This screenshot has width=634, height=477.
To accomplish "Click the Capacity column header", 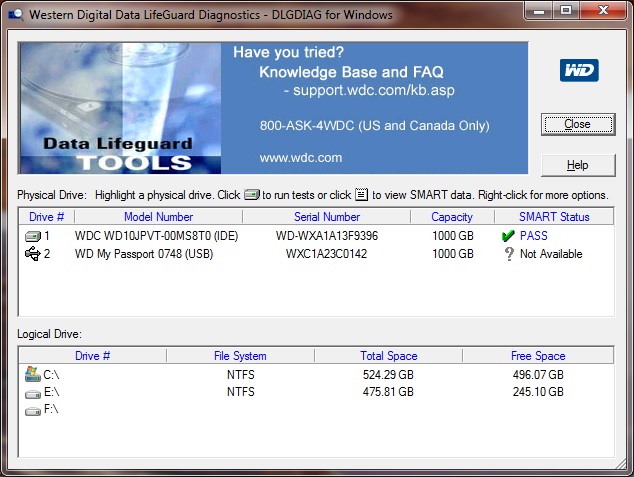I will tap(452, 217).
